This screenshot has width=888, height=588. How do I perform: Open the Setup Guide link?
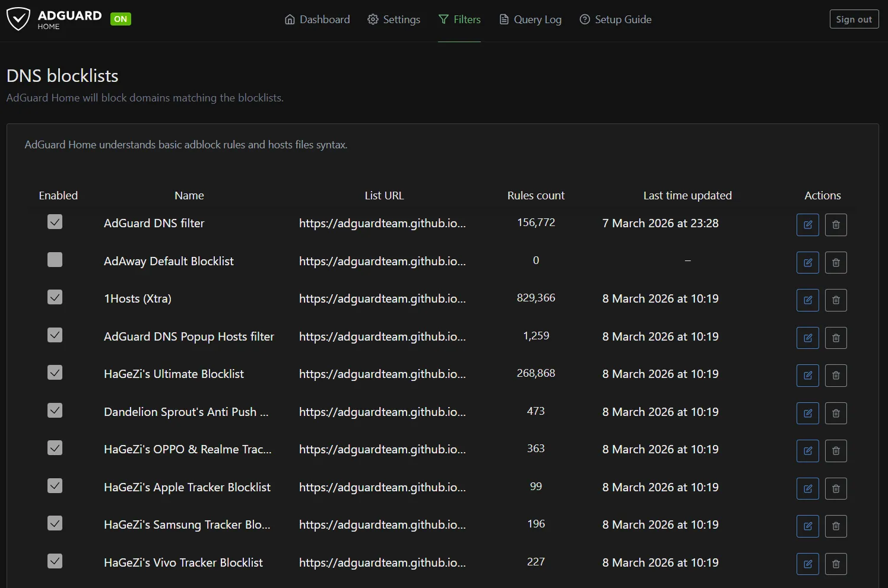tap(616, 20)
